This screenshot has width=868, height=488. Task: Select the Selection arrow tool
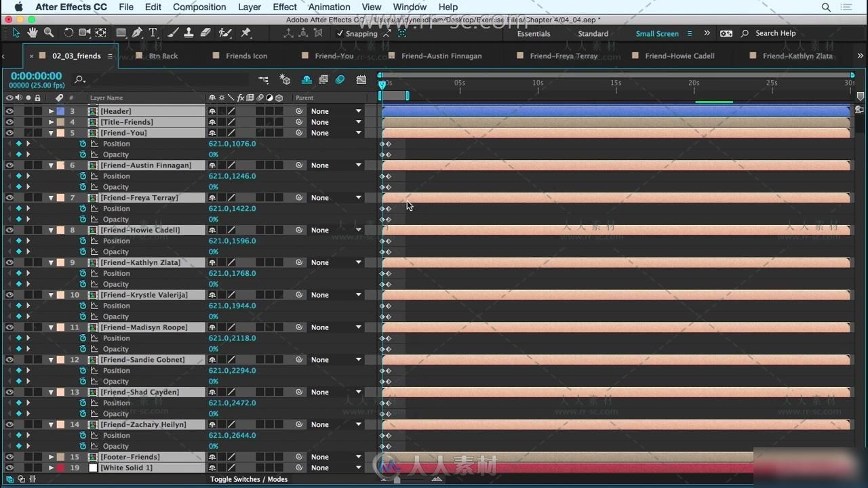(x=16, y=33)
